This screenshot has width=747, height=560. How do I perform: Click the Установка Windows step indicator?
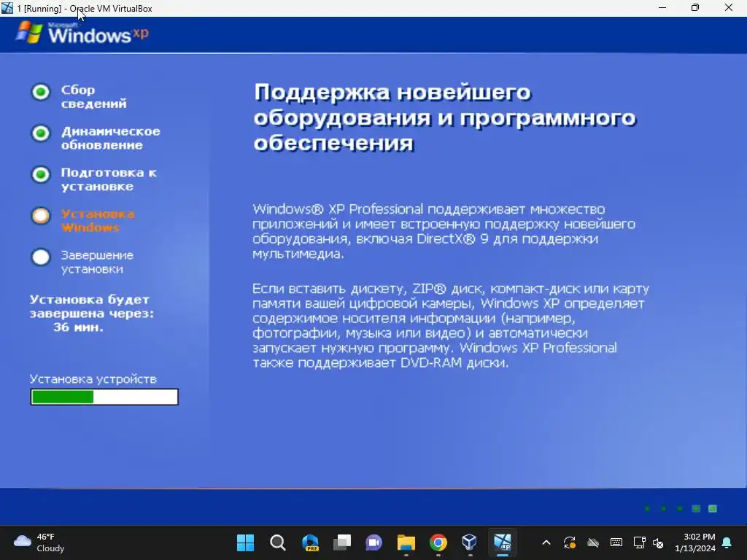click(x=41, y=216)
